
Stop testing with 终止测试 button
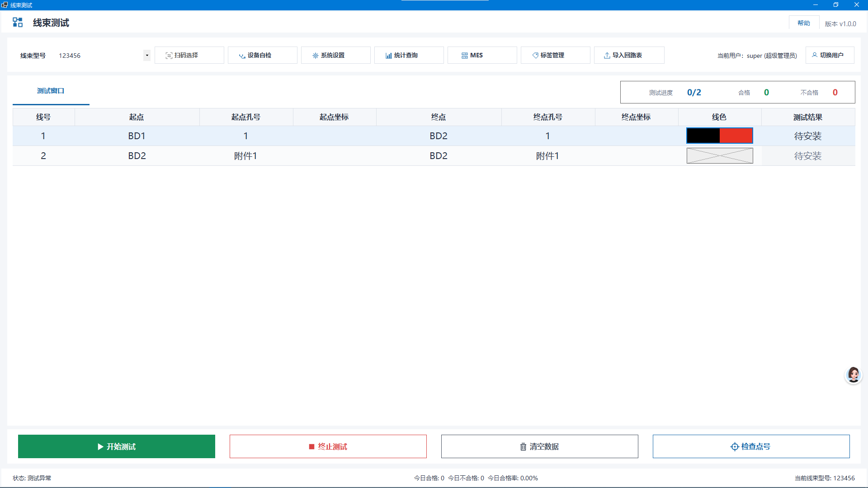click(328, 446)
